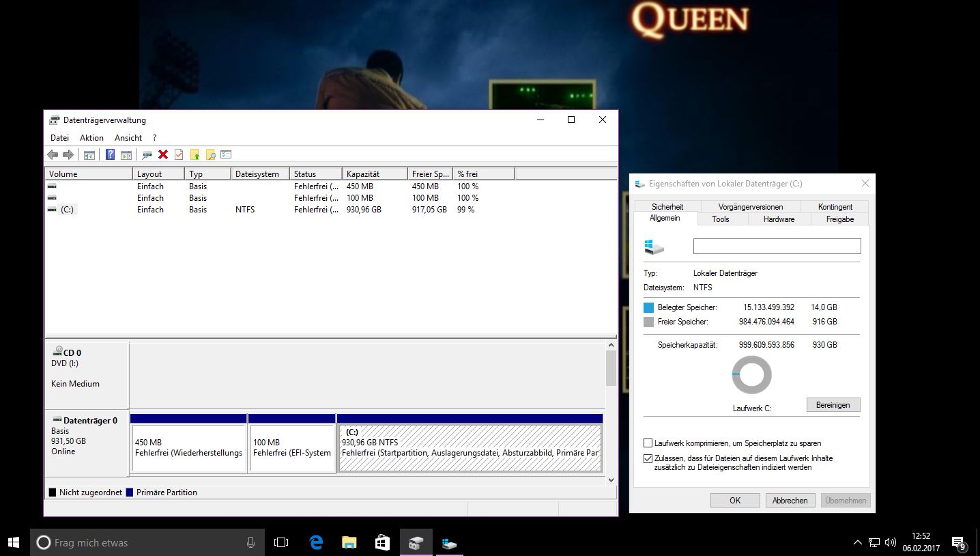
Task: Launch Microsoft Edge from the taskbar
Action: [316, 542]
